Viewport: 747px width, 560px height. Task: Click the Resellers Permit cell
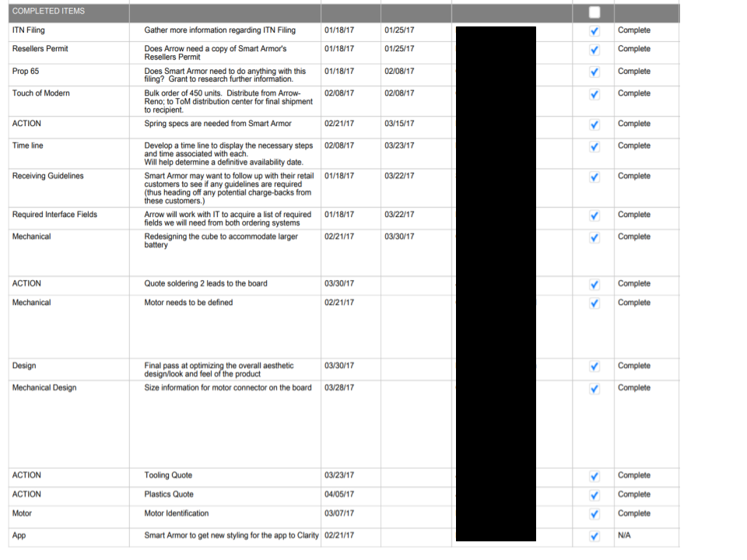[68, 52]
